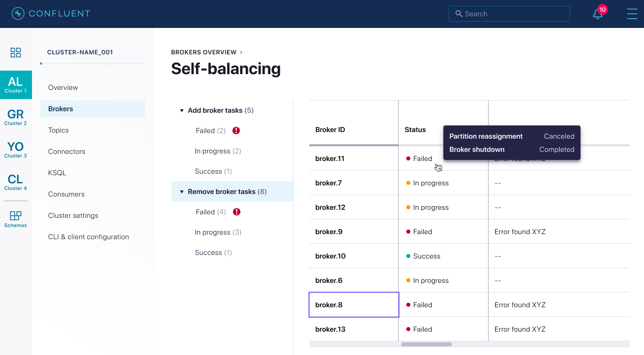Click the error icon beside Remove broker Failed
644x355 pixels.
(236, 212)
